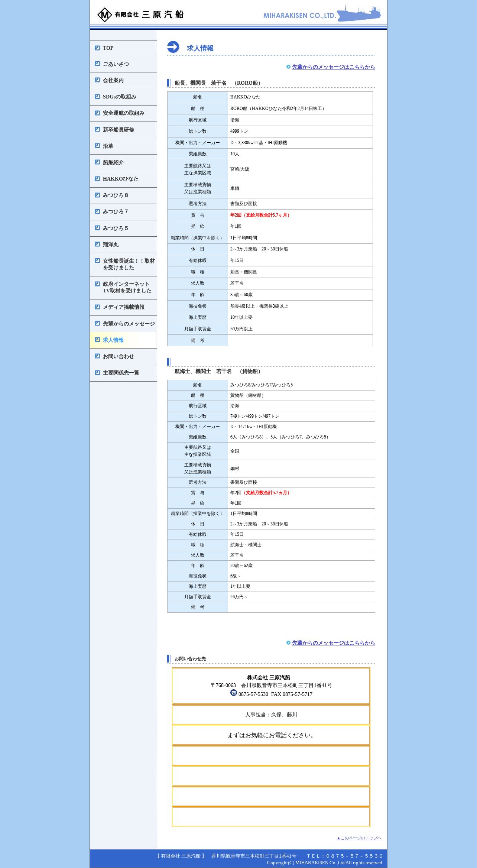Select the 50万円以上 wage cell

(x=300, y=329)
